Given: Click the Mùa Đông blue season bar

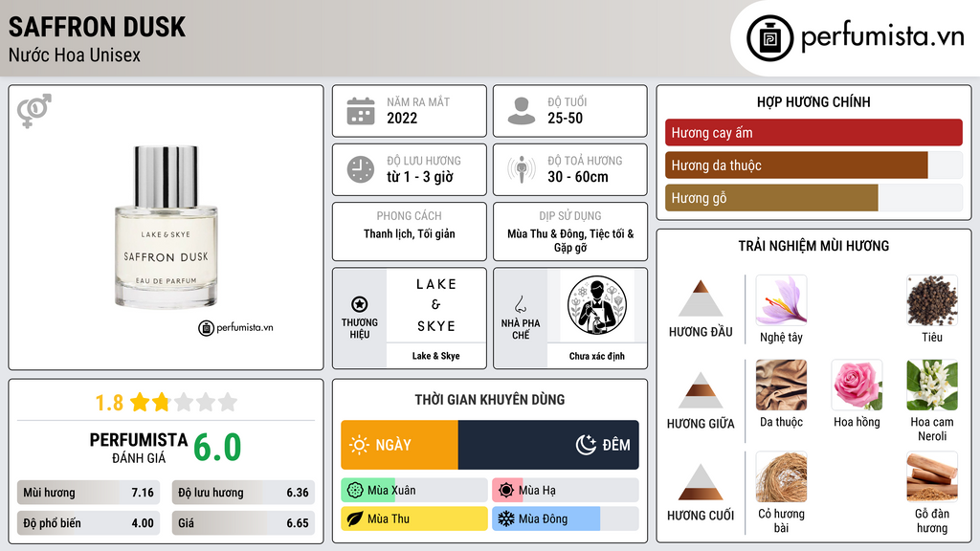Looking at the screenshot, I should point(566,518).
